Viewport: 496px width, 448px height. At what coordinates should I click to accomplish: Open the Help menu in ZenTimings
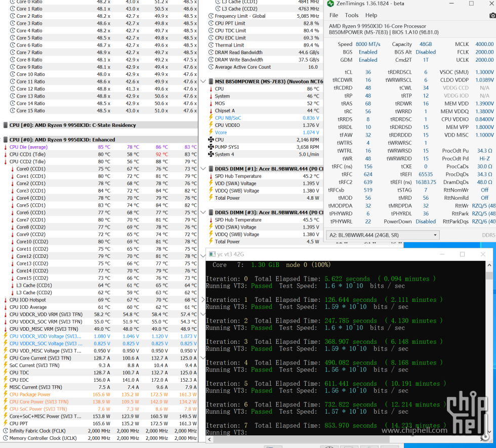tap(371, 15)
